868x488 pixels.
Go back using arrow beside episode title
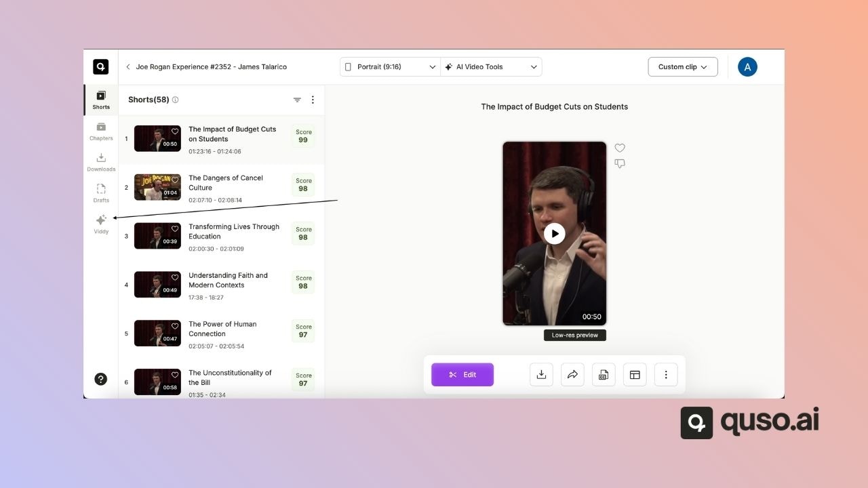(128, 67)
